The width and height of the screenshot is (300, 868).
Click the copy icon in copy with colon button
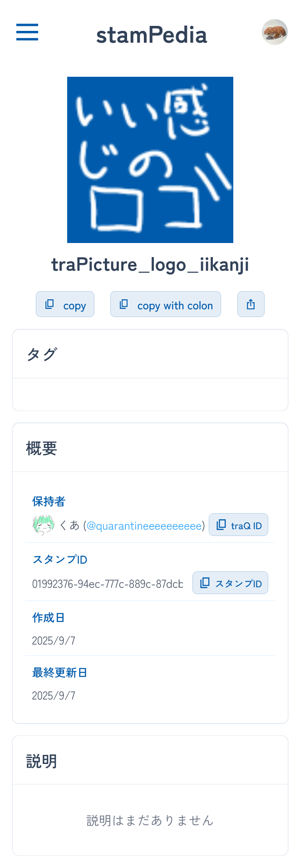pos(123,304)
